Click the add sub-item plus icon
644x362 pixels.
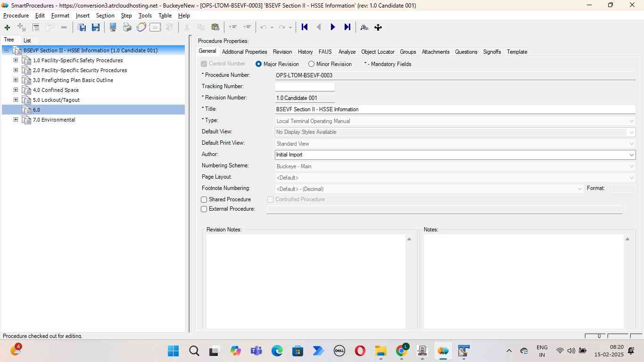coord(21,27)
